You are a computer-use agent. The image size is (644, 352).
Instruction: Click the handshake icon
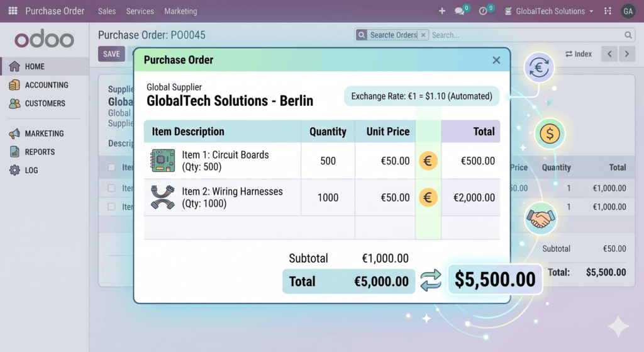coord(540,219)
